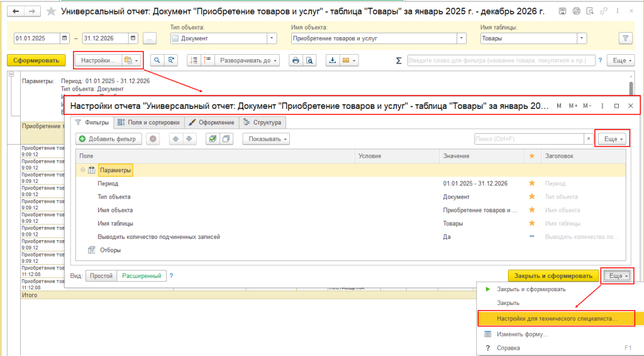
Task: Toggle star marker for the Период row
Action: tap(531, 184)
